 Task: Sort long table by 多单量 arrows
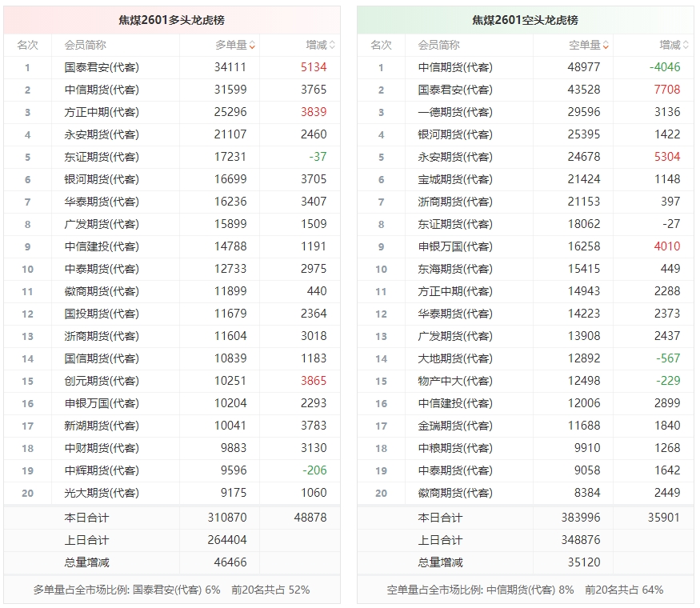point(252,45)
